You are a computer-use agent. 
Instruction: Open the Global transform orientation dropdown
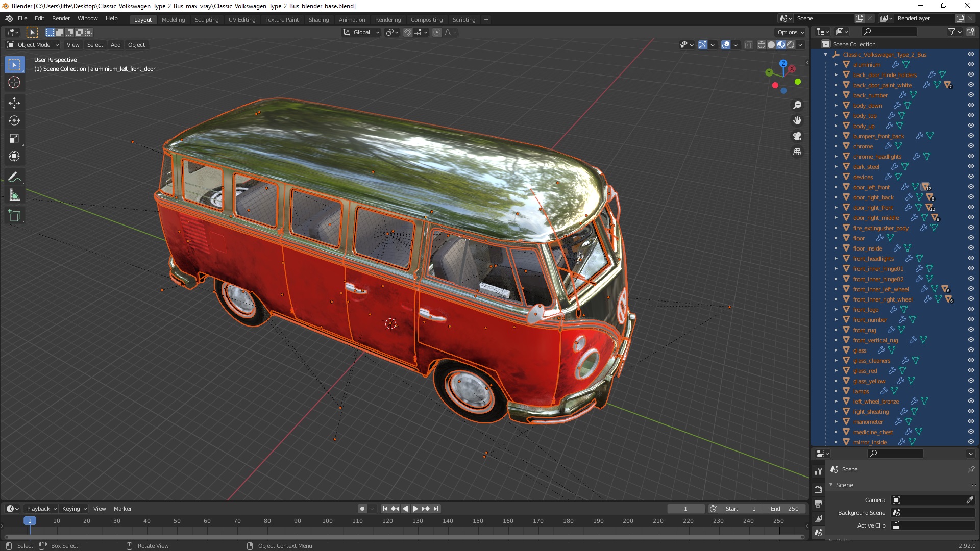click(361, 32)
